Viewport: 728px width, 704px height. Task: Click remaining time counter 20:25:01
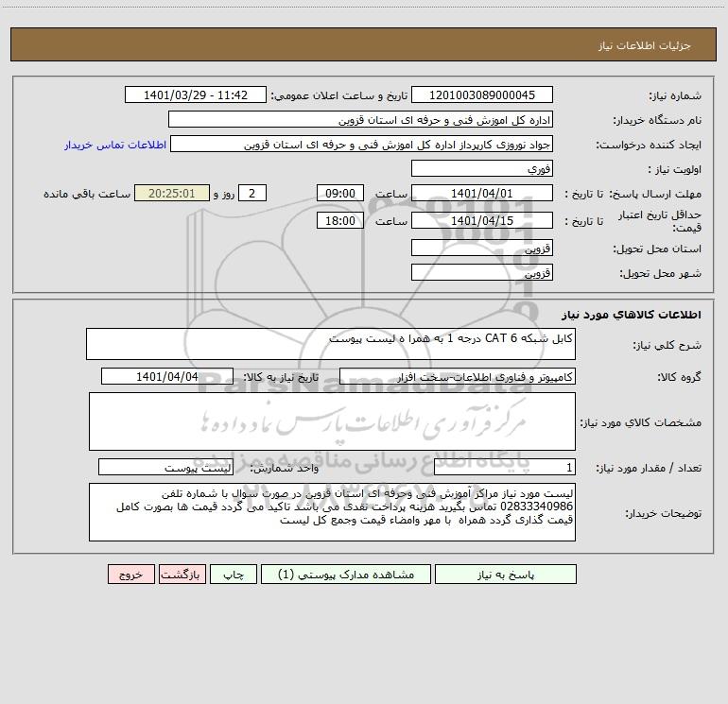point(172,193)
